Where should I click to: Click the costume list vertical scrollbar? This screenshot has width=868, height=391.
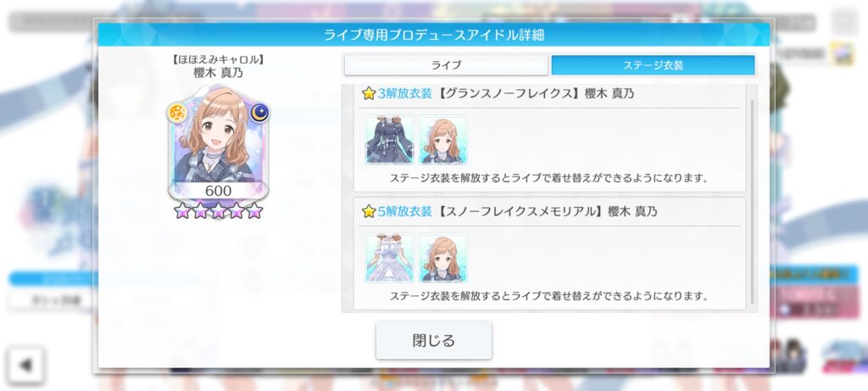pyautogui.click(x=752, y=202)
